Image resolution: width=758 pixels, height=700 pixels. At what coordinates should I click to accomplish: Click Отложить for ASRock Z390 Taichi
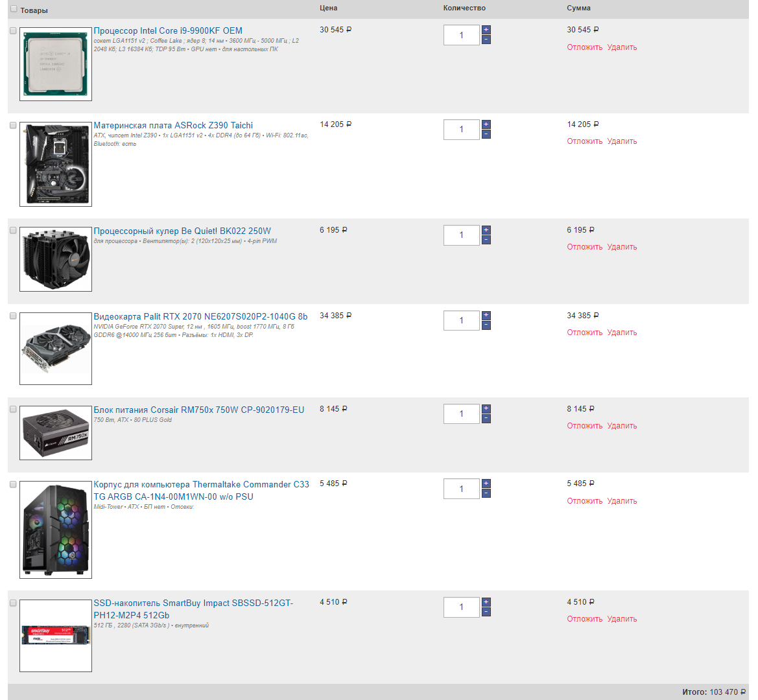pos(584,141)
